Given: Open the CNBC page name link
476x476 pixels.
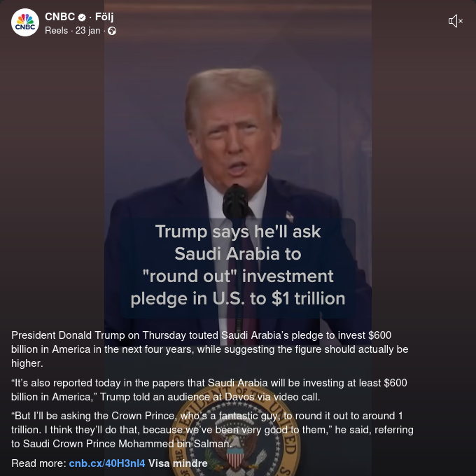Looking at the screenshot, I should 59,17.
